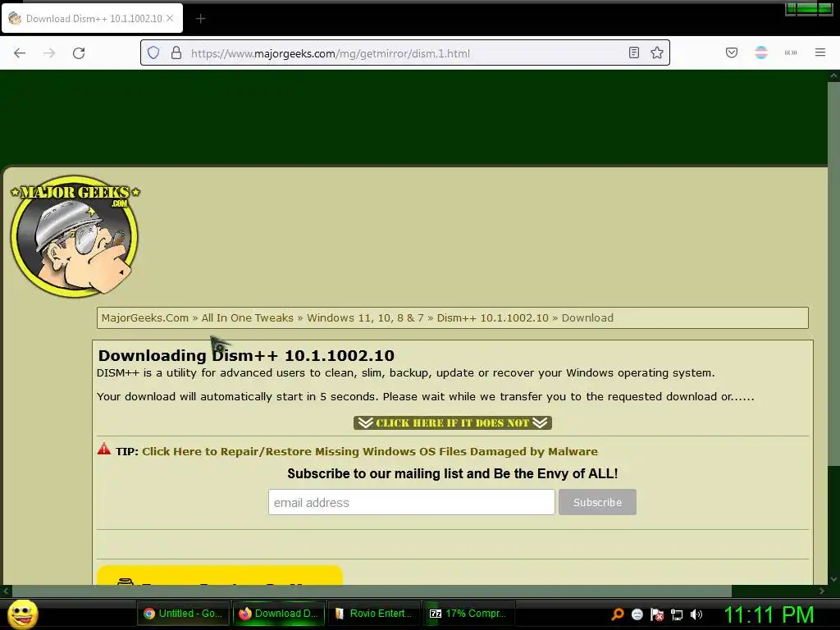Go back to the previous page

pyautogui.click(x=20, y=53)
